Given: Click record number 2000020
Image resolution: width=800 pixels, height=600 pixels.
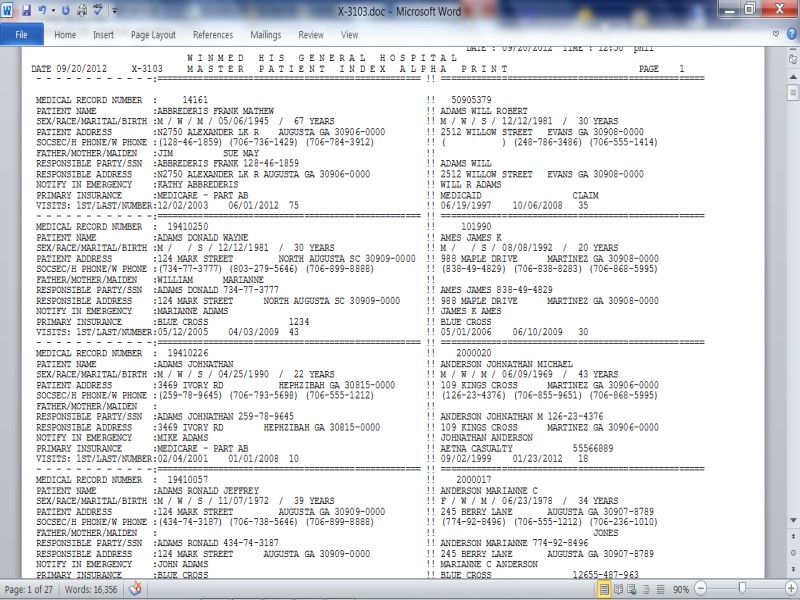Looking at the screenshot, I should click(473, 353).
